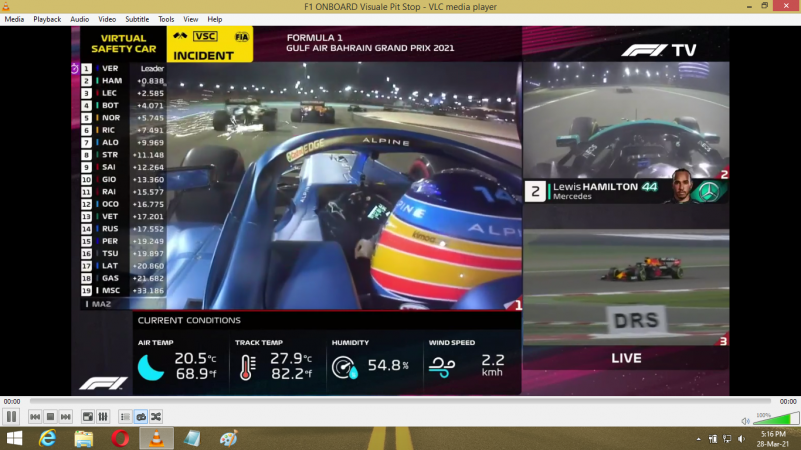Click the HAM +0.838 timing row
This screenshot has width=801, height=450.
tap(123, 81)
